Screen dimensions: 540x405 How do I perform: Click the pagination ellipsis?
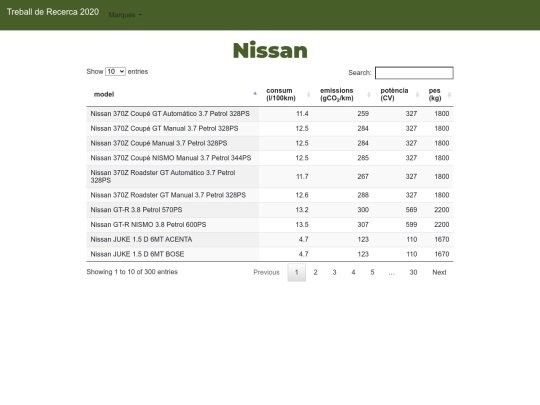point(391,273)
